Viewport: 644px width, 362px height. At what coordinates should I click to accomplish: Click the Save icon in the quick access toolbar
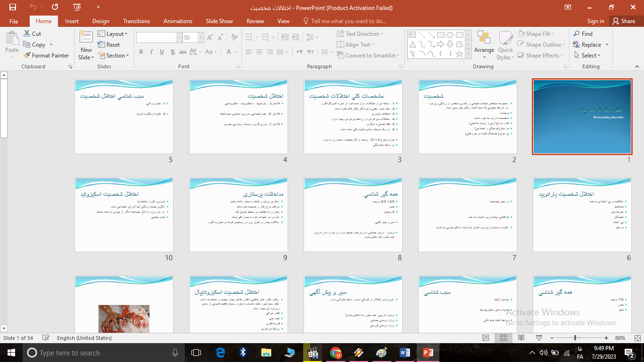pyautogui.click(x=13, y=7)
